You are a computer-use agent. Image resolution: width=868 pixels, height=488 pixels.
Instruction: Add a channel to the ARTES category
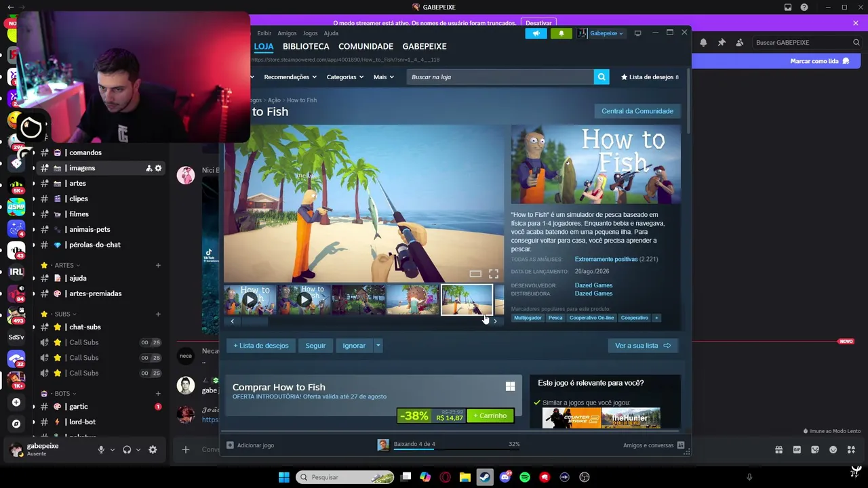point(158,265)
